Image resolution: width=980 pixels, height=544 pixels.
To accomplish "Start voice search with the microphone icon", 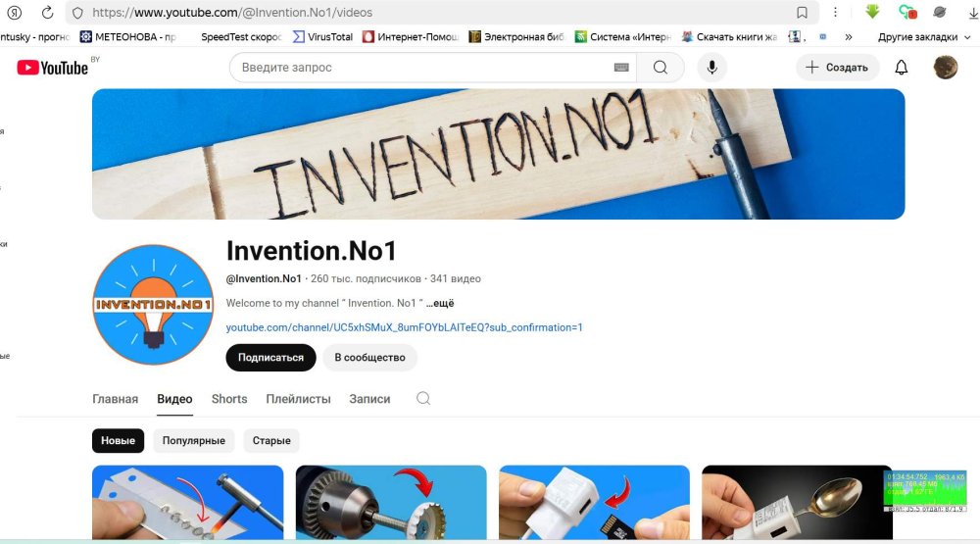I will pyautogui.click(x=712, y=68).
